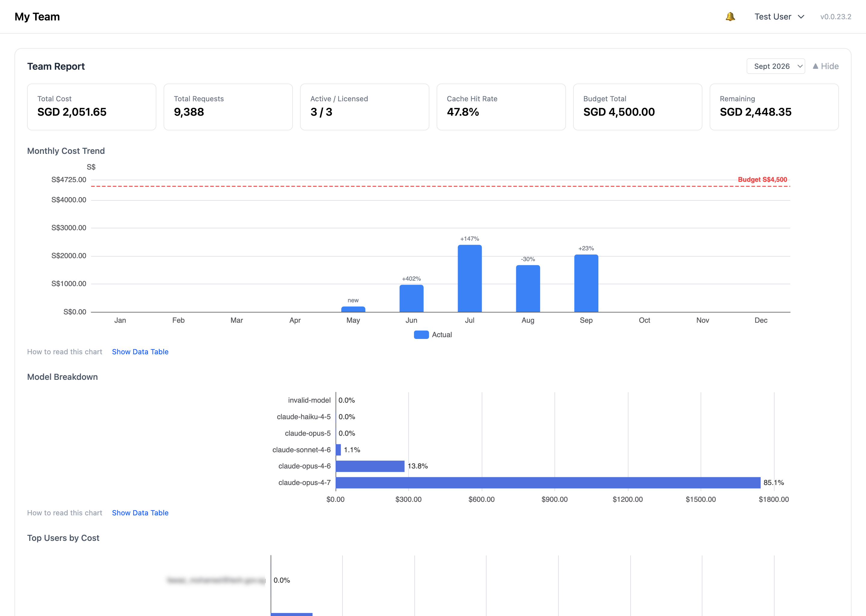Open the Test User account menu
Image resolution: width=866 pixels, height=616 pixels.
tap(779, 17)
